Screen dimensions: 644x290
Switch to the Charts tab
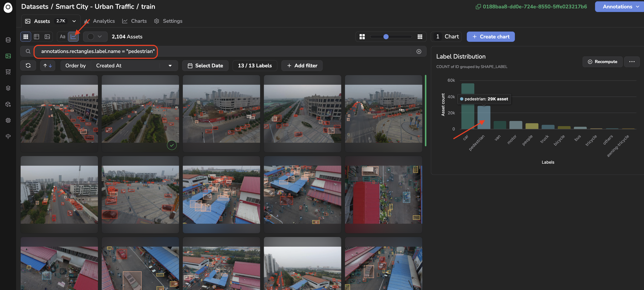[x=134, y=21]
